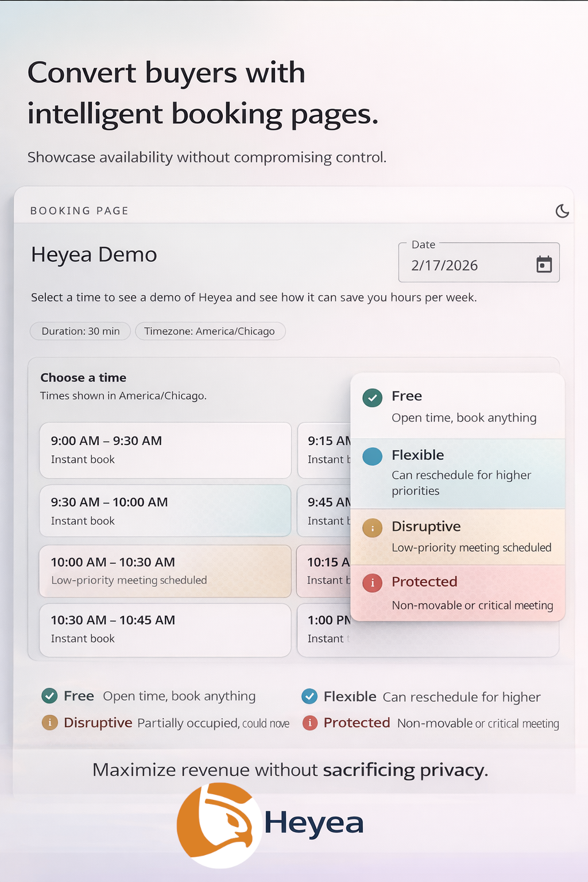The width and height of the screenshot is (588, 882).
Task: Click the green Free checkmark icon in tooltip
Action: [x=372, y=397]
